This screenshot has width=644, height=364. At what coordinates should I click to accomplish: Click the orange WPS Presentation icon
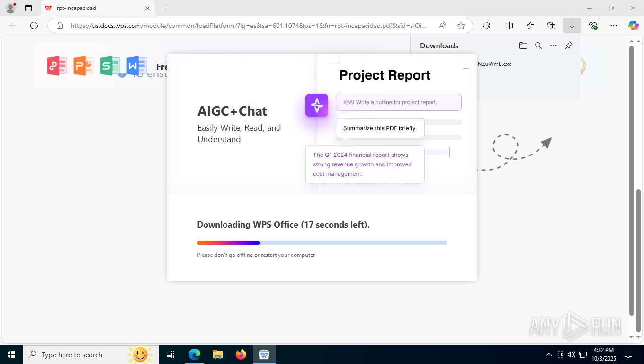(83, 66)
